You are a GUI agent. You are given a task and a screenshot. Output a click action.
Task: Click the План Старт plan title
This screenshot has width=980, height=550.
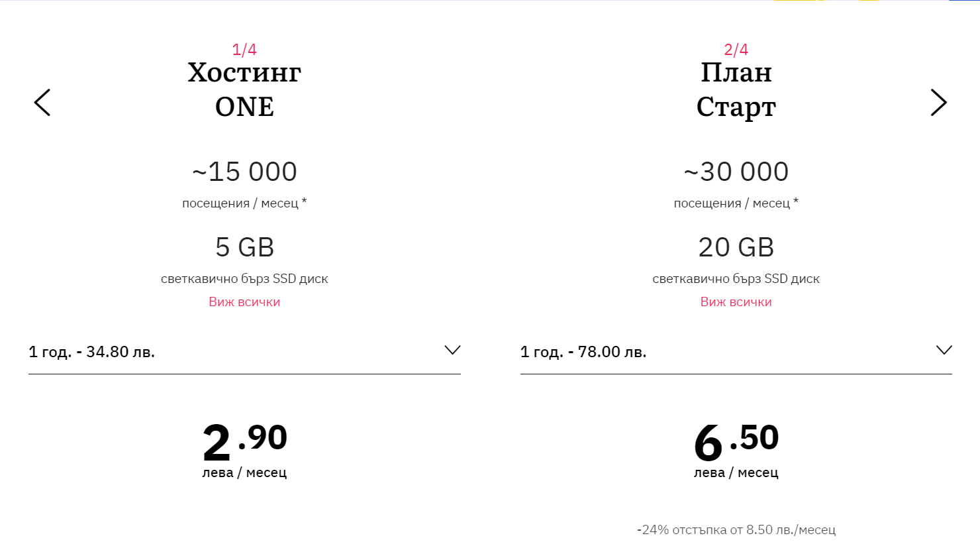pos(736,89)
